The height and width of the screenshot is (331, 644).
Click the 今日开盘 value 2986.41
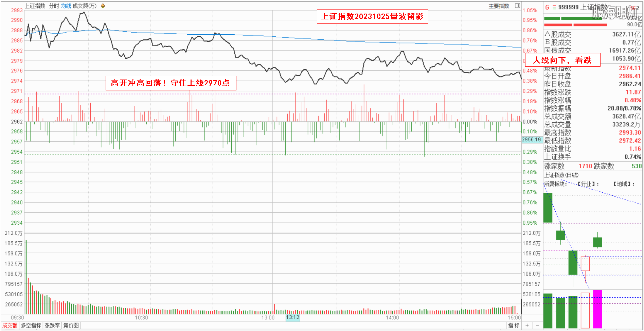click(629, 76)
